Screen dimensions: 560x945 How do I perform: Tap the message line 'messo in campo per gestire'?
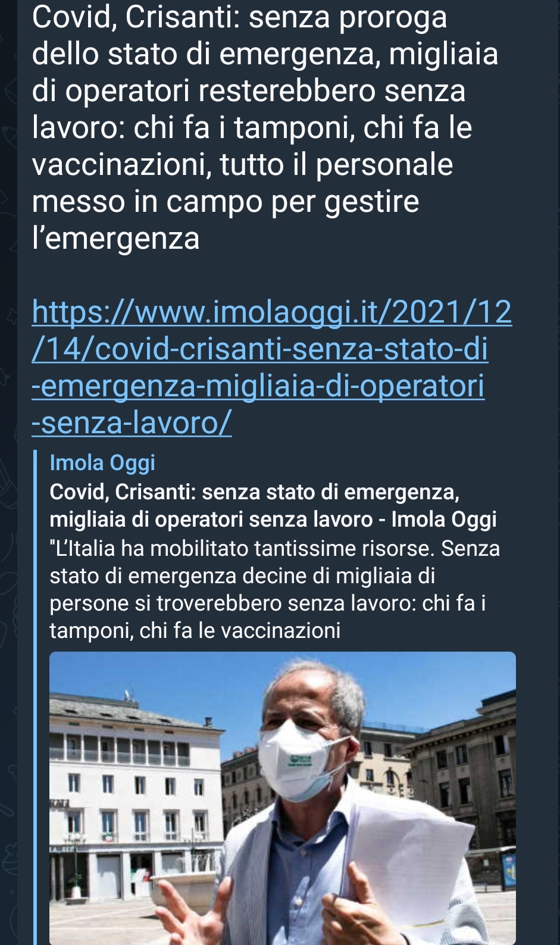226,202
